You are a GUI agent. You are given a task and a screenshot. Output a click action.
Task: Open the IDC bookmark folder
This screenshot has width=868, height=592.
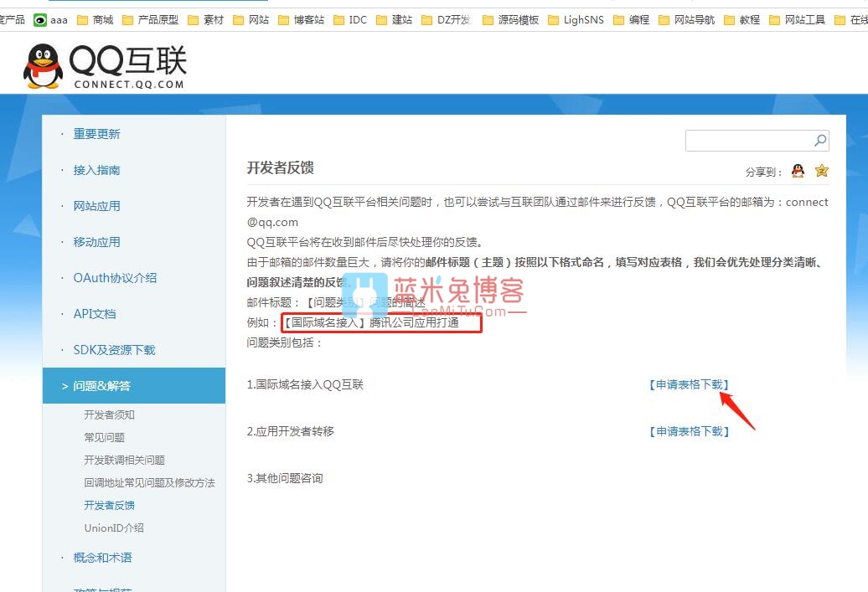pyautogui.click(x=350, y=20)
